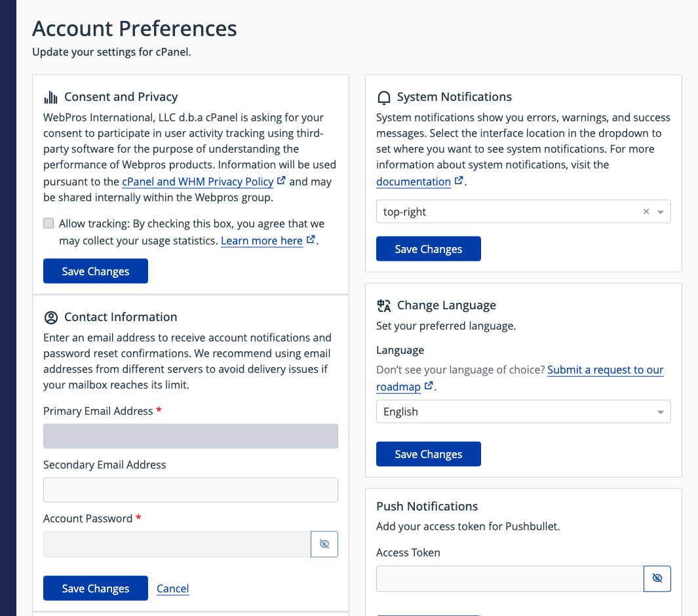Viewport: 698px width, 616px height.
Task: Click the Contact Information user icon
Action: [51, 317]
